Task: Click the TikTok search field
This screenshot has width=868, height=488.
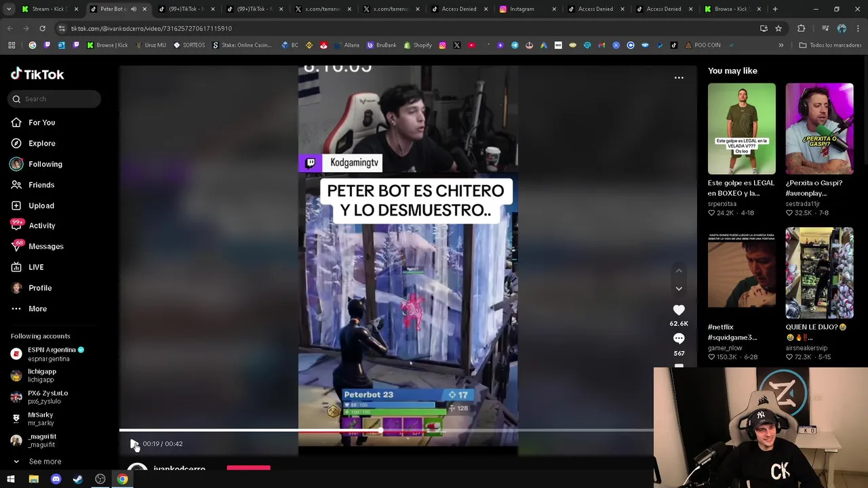Action: pos(55,99)
